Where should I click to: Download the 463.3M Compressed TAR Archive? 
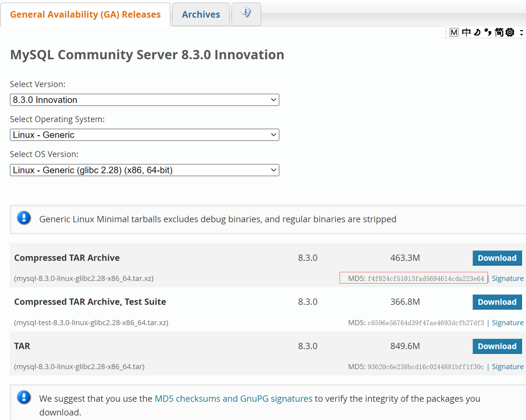tap(497, 258)
